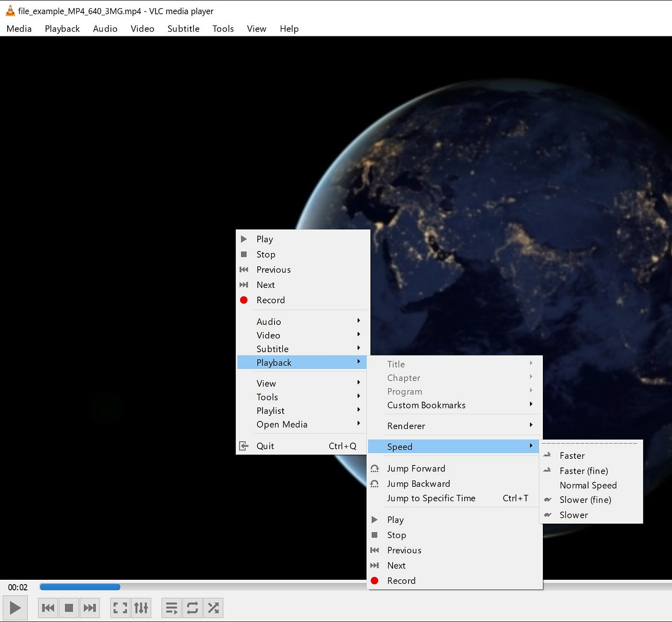Click Quit in the context menu
Screen dimensions: 672x622
click(x=265, y=446)
